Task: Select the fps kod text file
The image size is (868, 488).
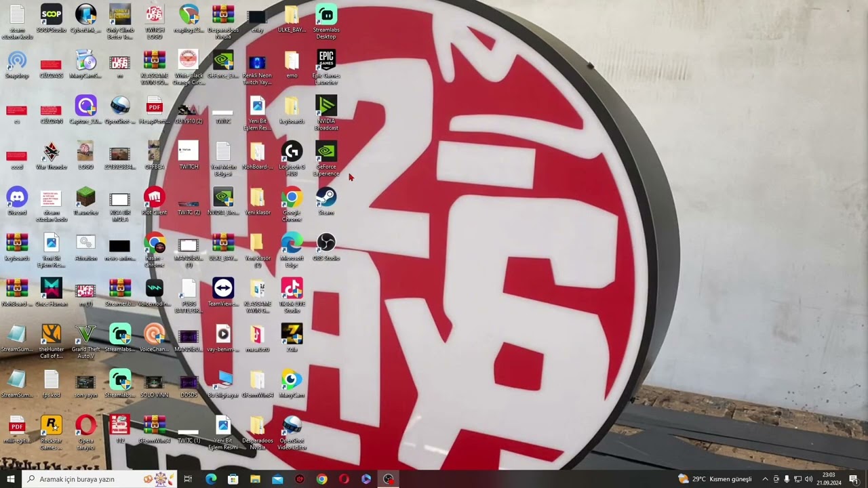Action: [x=52, y=383]
